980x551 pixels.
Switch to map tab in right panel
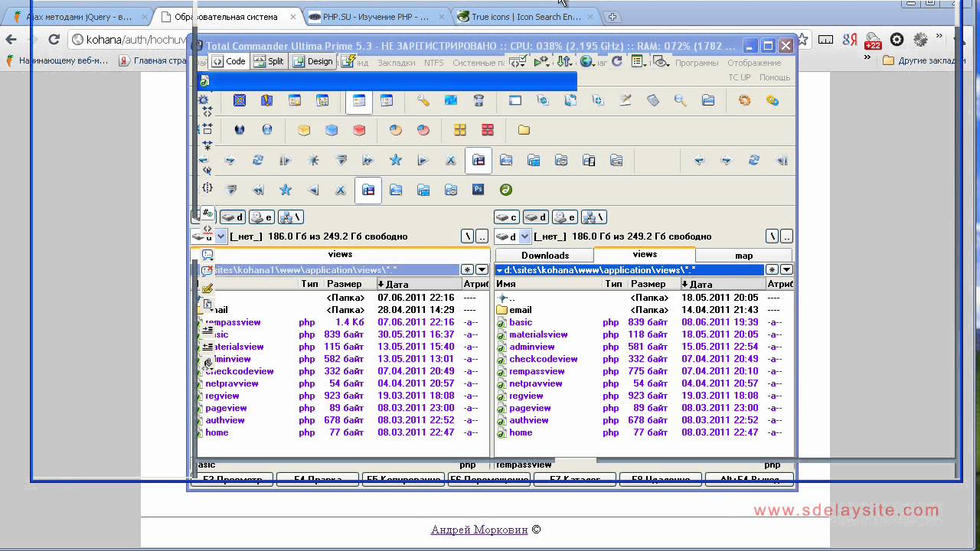pos(744,256)
